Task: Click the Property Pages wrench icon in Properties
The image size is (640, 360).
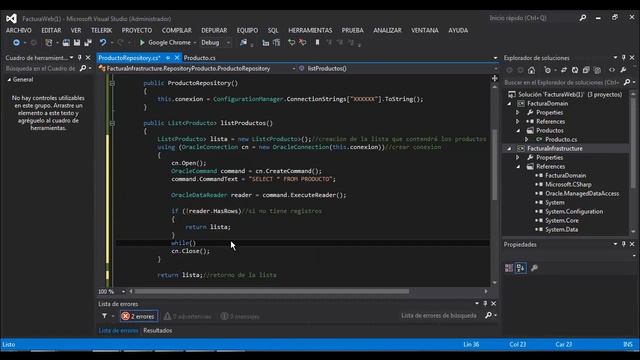Action: pos(534,268)
